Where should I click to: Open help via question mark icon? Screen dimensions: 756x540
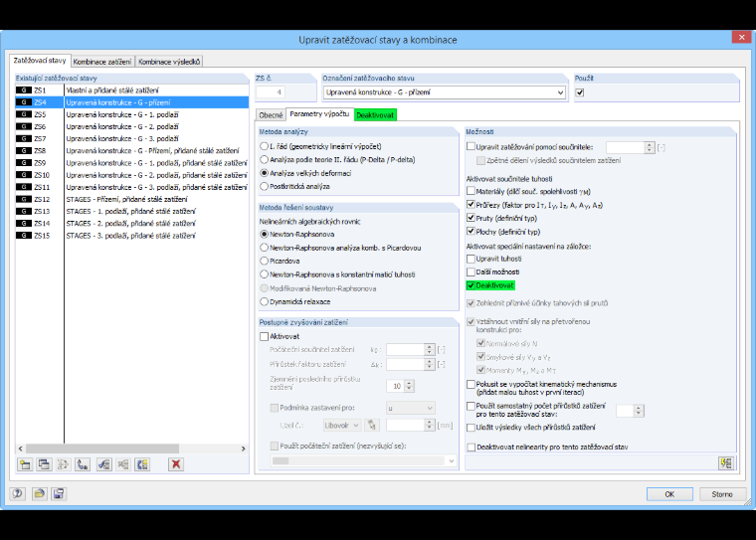(18, 493)
